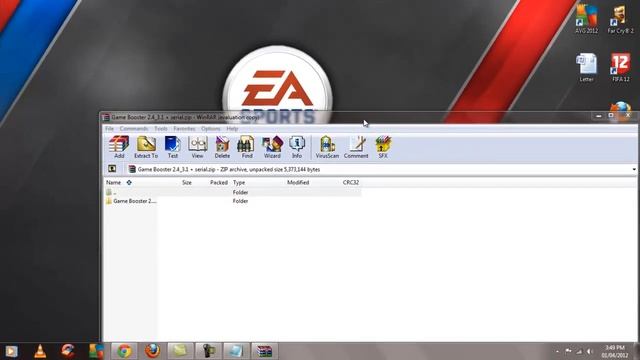Sort list by Packed column
Viewport: 640px width, 360px height.
[x=219, y=182]
